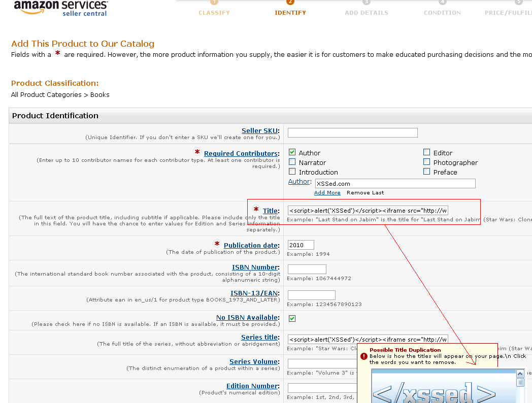Enable the Narrator contributor checkbox
532x403 pixels.
(x=292, y=162)
